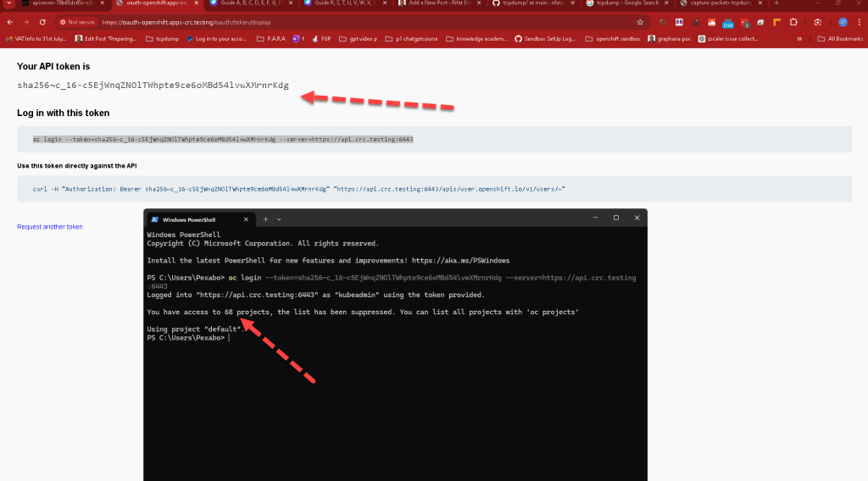Viewport: 868px width, 481px height.
Task: Select the Windows PowerShell terminal tab
Action: [x=200, y=219]
